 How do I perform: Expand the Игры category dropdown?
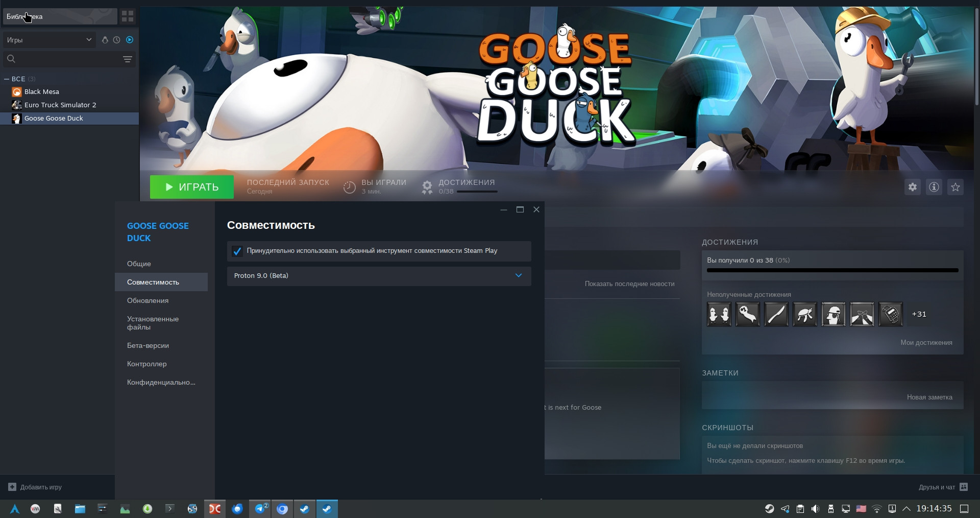pos(50,40)
